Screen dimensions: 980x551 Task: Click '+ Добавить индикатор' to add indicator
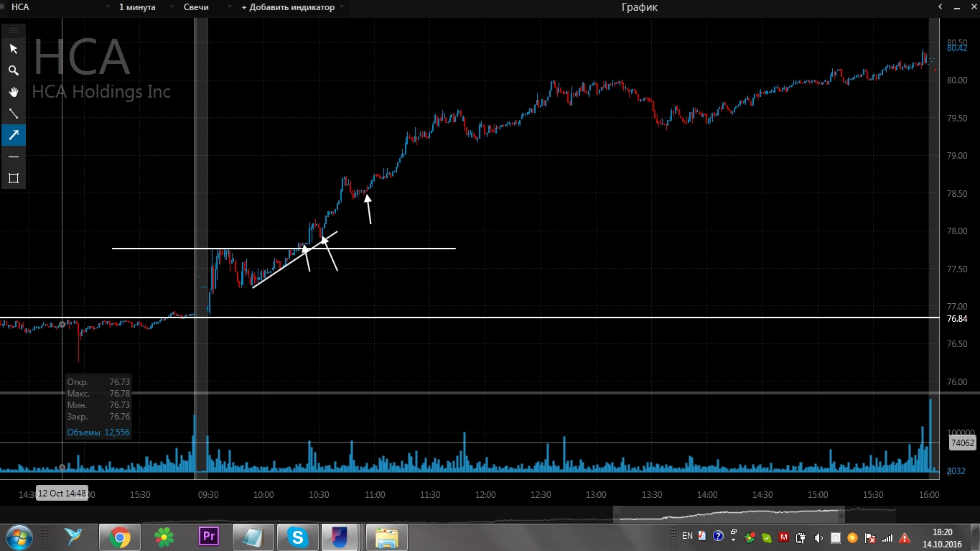[292, 7]
